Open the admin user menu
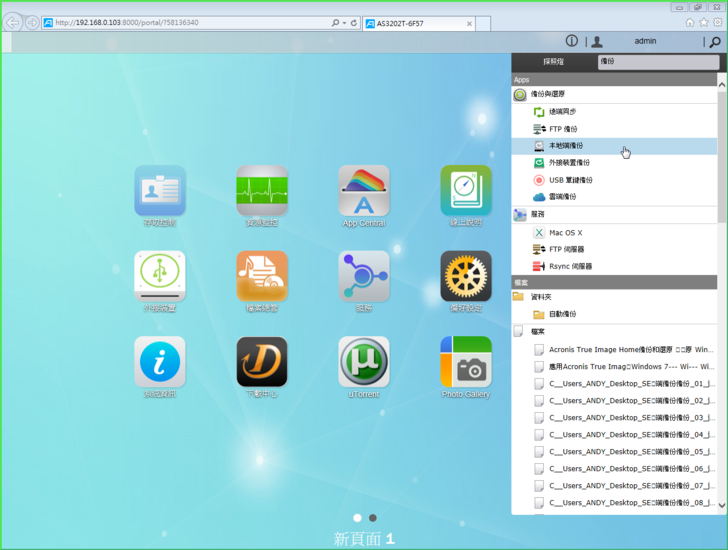This screenshot has width=728, height=550. coord(645,42)
